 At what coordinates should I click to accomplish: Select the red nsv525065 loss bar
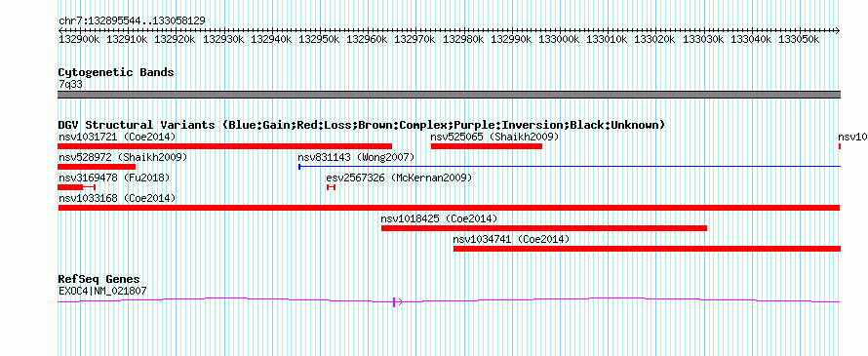tap(487, 146)
